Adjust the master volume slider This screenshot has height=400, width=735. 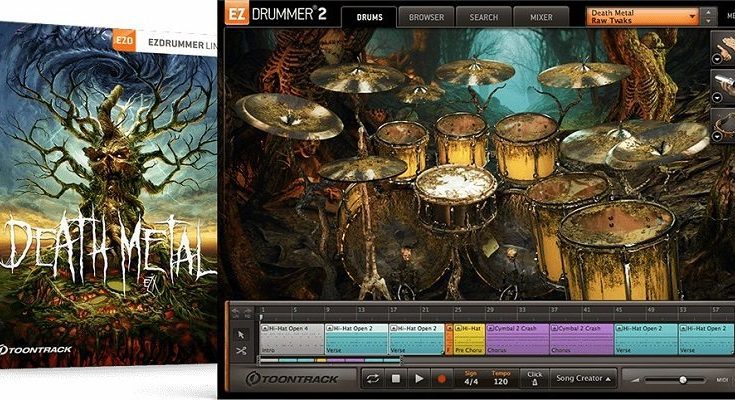coord(683,380)
